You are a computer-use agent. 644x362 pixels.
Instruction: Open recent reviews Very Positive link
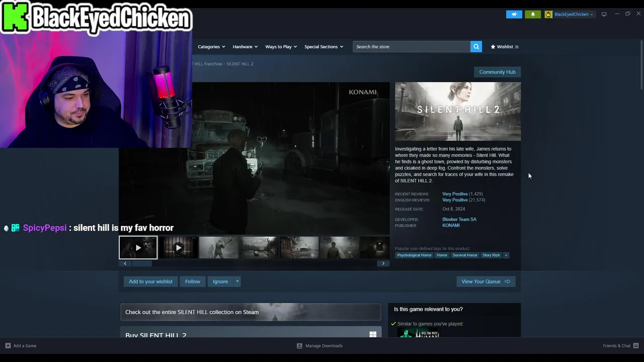[x=455, y=194]
